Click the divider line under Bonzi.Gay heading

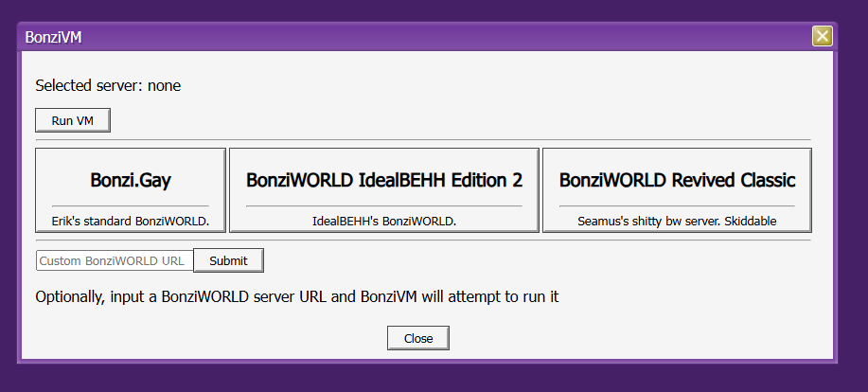131,205
